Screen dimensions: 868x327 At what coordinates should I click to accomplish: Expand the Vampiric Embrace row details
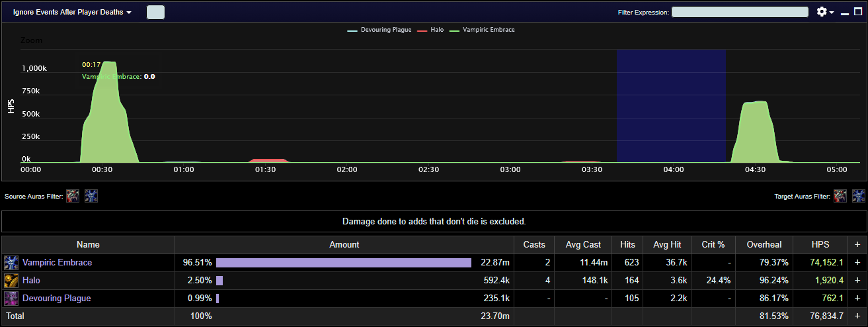pyautogui.click(x=858, y=263)
